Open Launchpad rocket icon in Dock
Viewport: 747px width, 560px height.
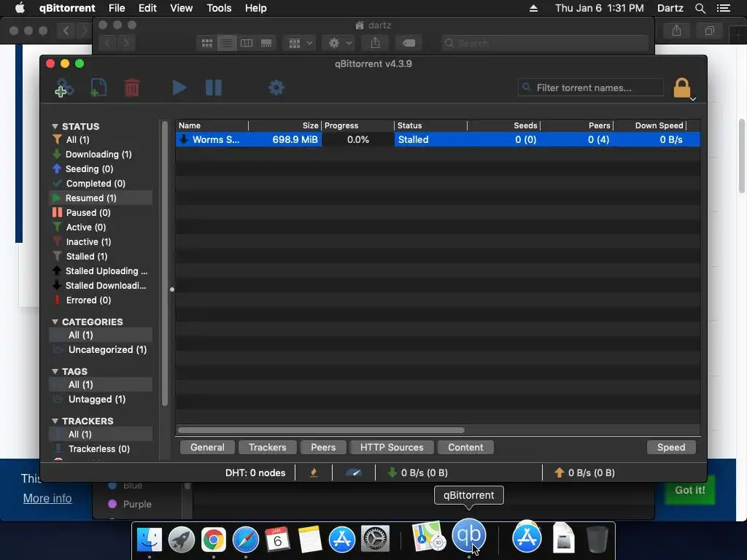pyautogui.click(x=182, y=540)
